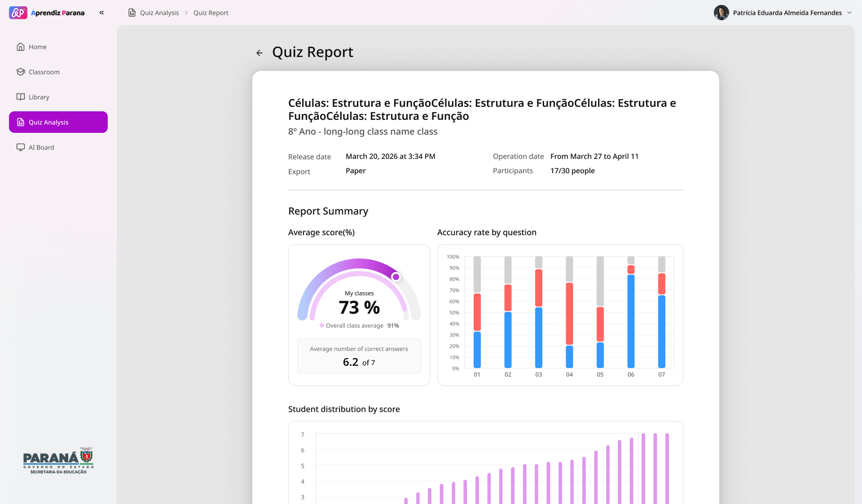Open the user account dropdown chevron

tap(849, 13)
